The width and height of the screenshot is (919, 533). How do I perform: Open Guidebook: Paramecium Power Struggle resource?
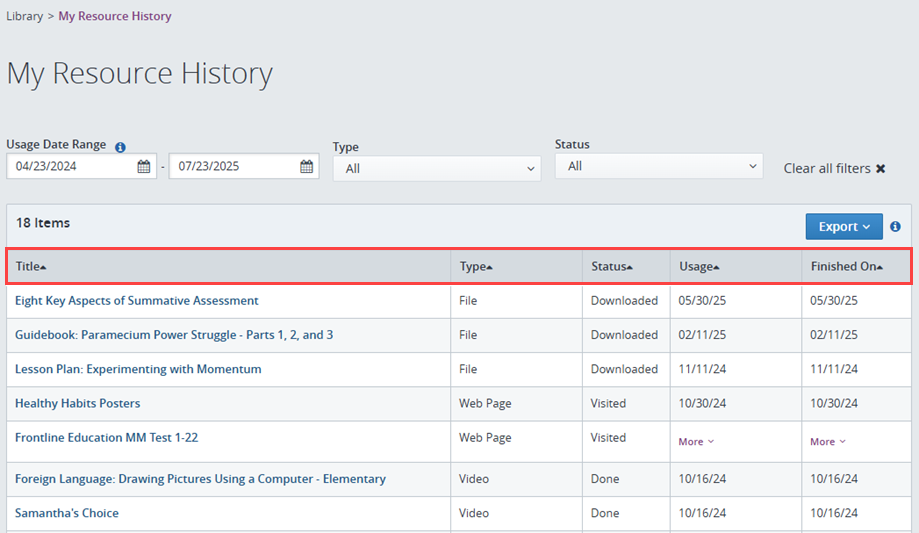click(174, 335)
